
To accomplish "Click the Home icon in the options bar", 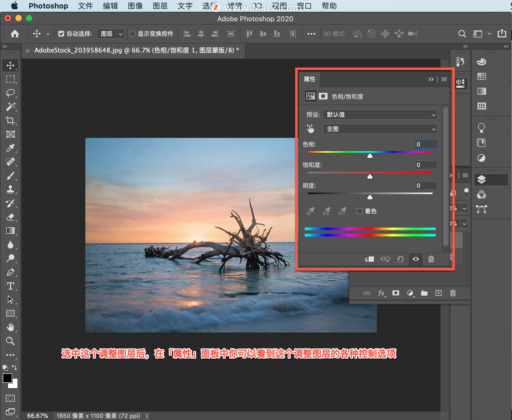I will pyautogui.click(x=15, y=34).
